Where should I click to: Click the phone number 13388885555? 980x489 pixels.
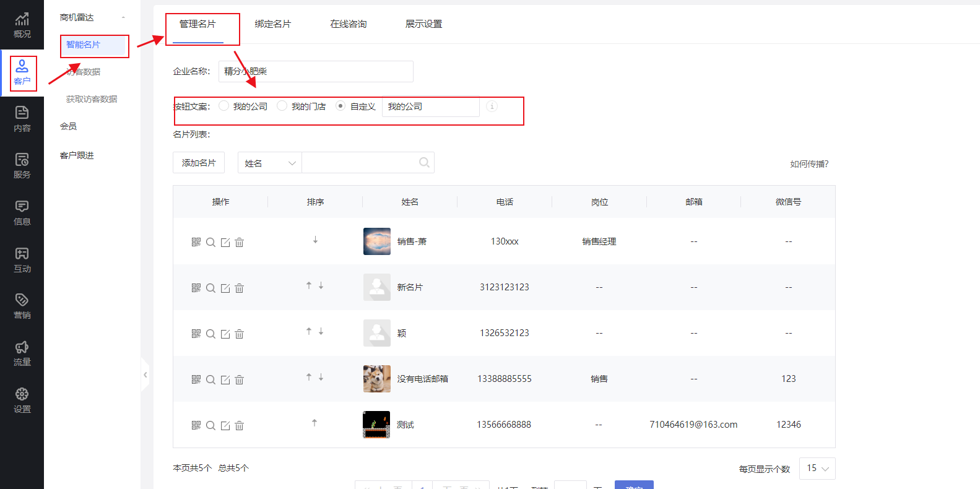(505, 379)
